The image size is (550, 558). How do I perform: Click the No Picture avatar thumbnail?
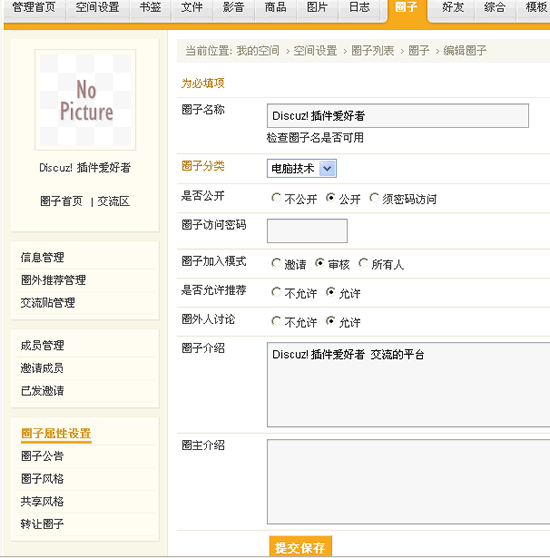[x=85, y=100]
